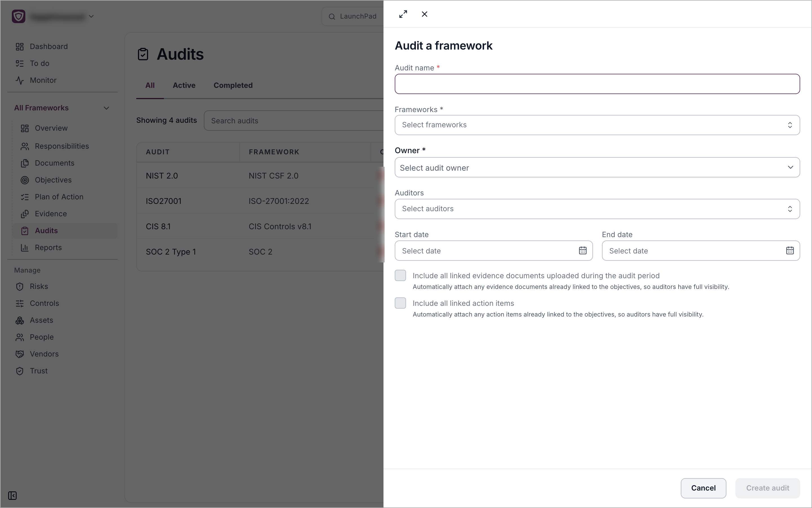This screenshot has width=812, height=508.
Task: Open the Select frameworks dropdown
Action: pos(597,125)
